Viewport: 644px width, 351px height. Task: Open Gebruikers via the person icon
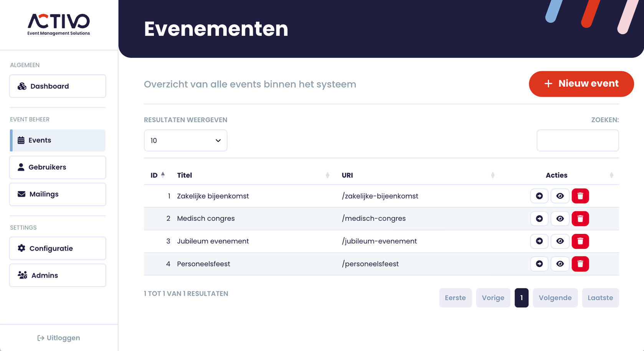[21, 167]
